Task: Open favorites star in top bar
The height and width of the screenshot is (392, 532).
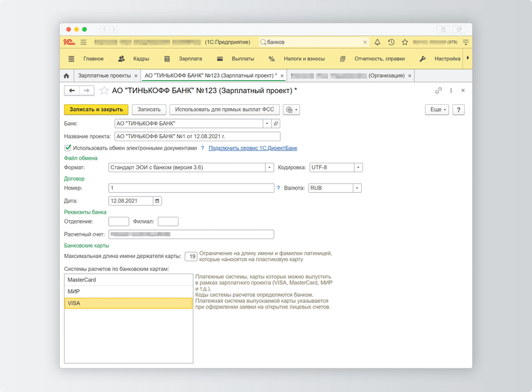Action: pos(405,42)
